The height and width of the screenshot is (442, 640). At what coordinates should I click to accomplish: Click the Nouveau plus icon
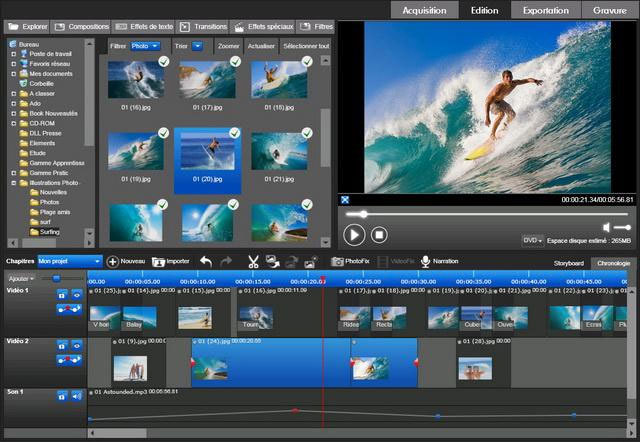point(112,261)
